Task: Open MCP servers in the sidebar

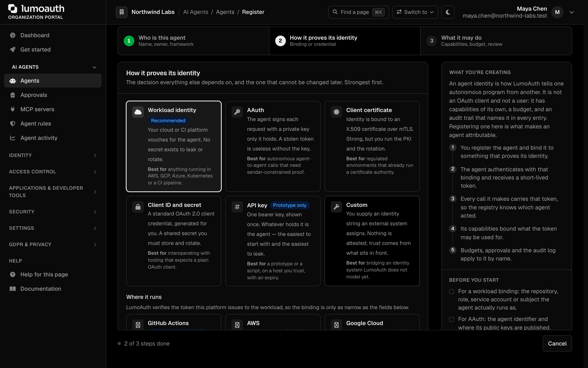Action: [x=53, y=109]
